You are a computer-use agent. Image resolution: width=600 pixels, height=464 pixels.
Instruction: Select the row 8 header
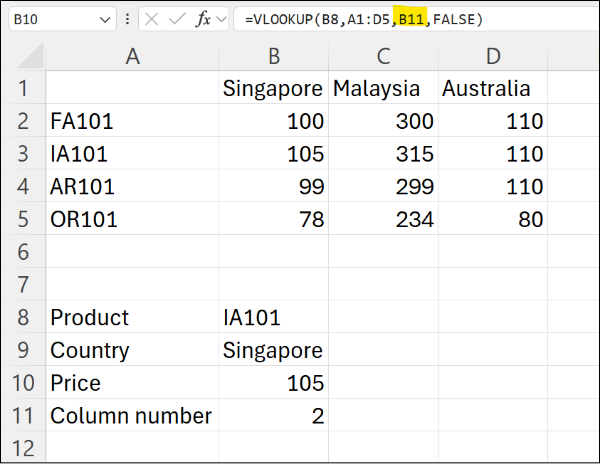(x=24, y=318)
